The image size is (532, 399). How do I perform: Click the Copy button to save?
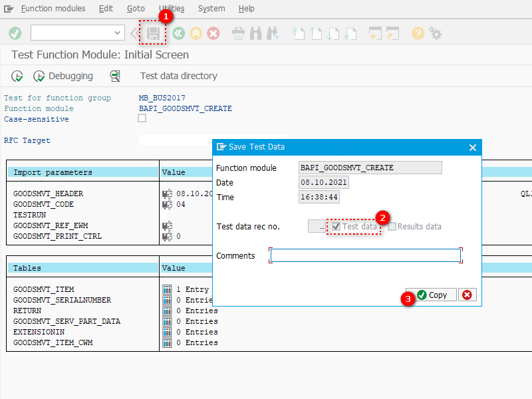(431, 295)
